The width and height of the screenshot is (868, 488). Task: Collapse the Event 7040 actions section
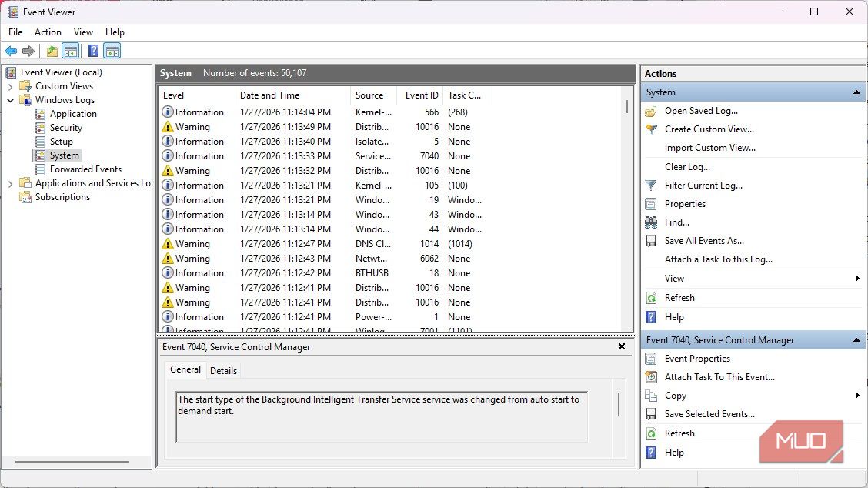pos(856,340)
